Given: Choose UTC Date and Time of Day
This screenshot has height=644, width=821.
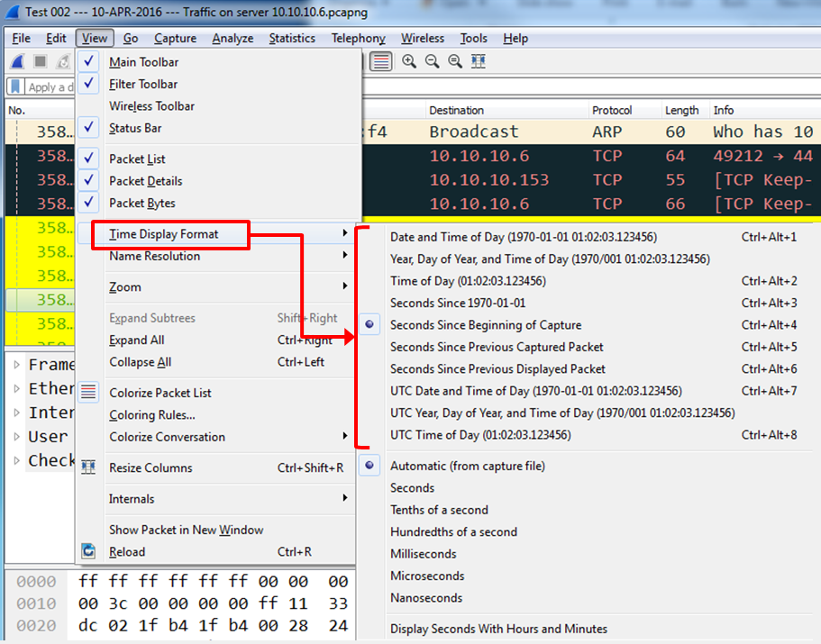Looking at the screenshot, I should [x=536, y=391].
